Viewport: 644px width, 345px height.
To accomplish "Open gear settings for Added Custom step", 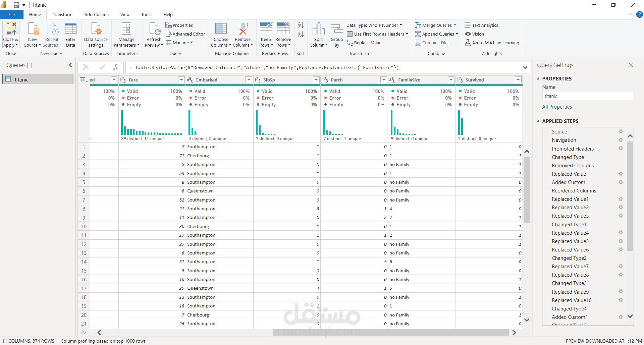I will click(621, 182).
